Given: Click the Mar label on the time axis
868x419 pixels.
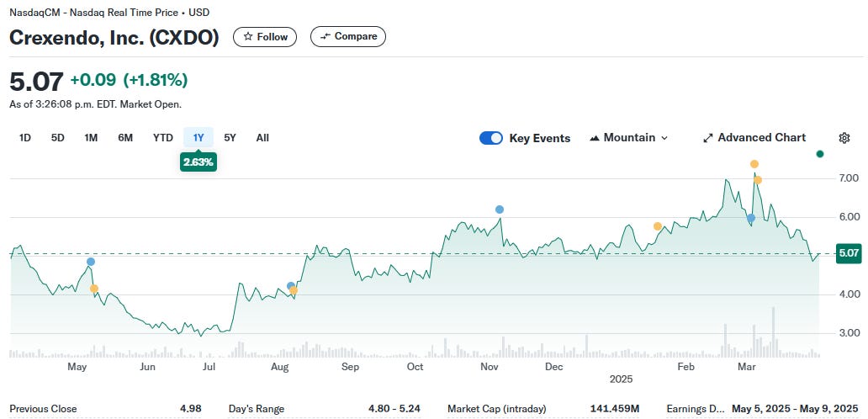Looking at the screenshot, I should pos(748,367).
